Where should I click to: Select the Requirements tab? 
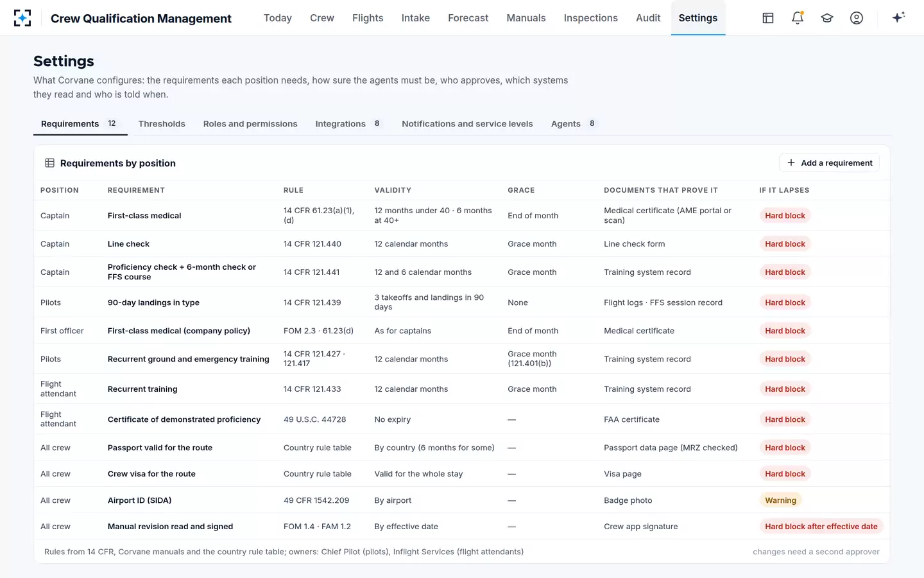[x=80, y=124]
